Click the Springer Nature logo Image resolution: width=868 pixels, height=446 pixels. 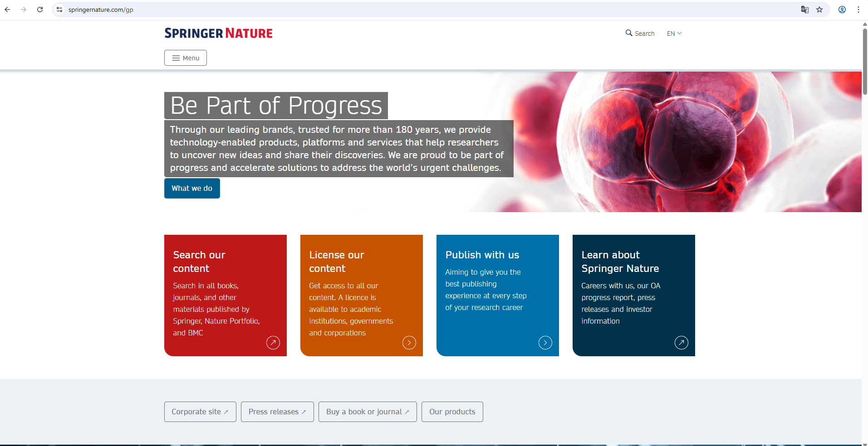pyautogui.click(x=218, y=33)
